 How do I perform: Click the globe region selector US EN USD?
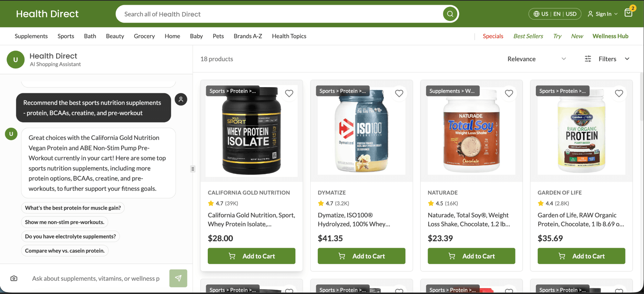click(555, 14)
